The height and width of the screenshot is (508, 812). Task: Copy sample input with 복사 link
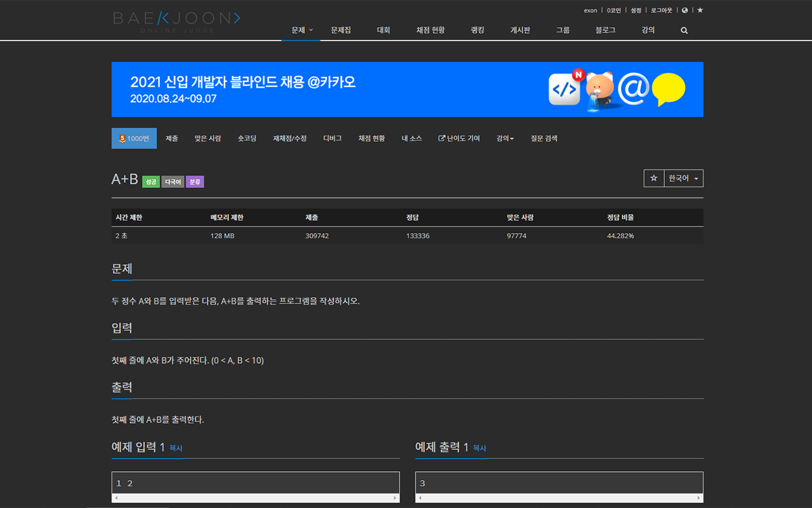[x=176, y=448]
